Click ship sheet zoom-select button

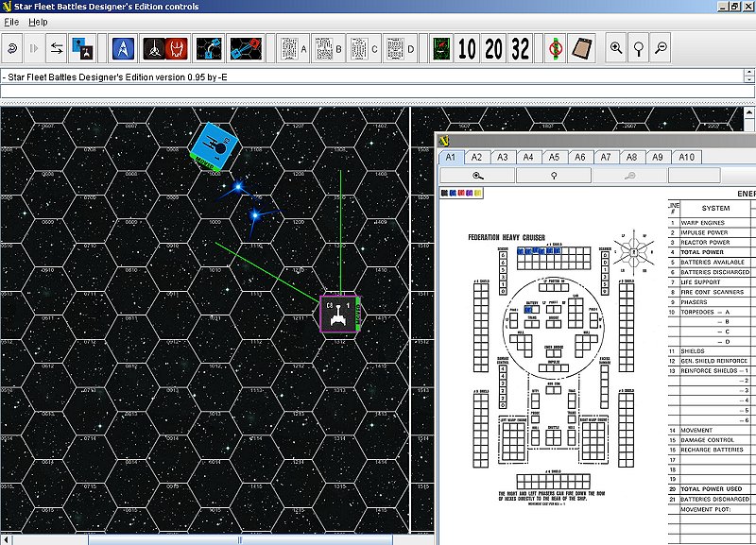coord(554,176)
